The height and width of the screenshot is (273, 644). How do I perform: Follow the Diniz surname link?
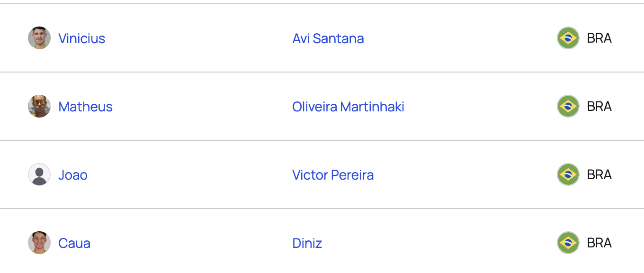tap(307, 243)
